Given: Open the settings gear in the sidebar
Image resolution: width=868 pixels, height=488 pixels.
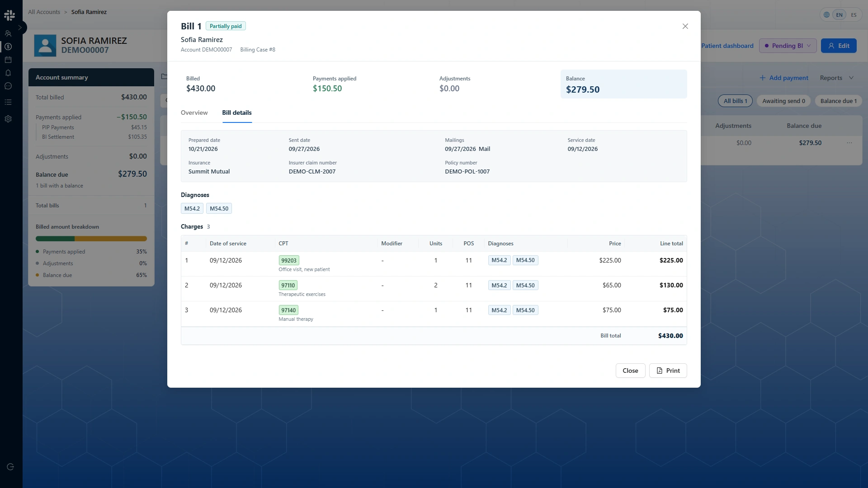Looking at the screenshot, I should pyautogui.click(x=8, y=119).
